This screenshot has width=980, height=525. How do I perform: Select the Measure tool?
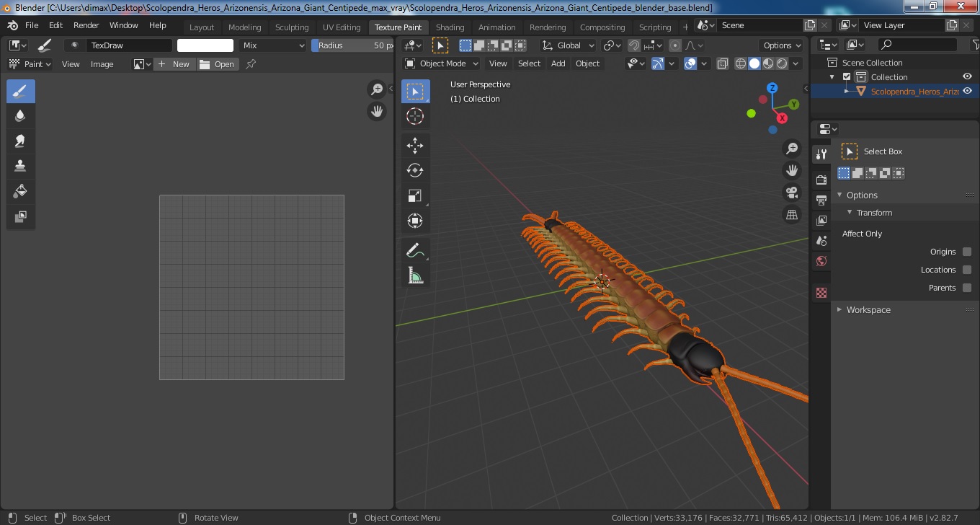[415, 275]
